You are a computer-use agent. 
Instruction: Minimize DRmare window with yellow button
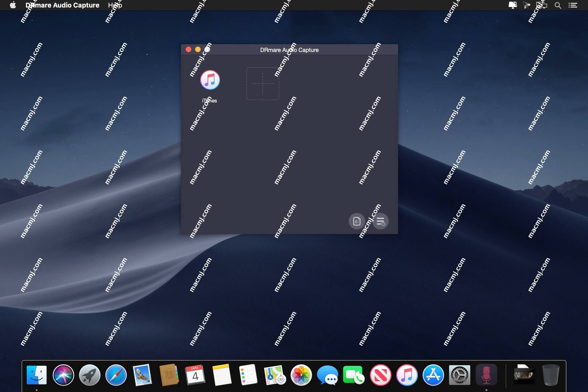198,50
